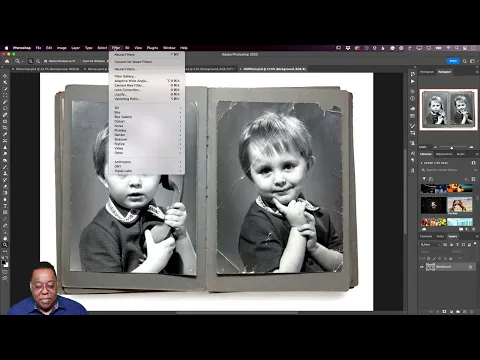Click the Zoom In magnifier in options bar

[31, 61]
